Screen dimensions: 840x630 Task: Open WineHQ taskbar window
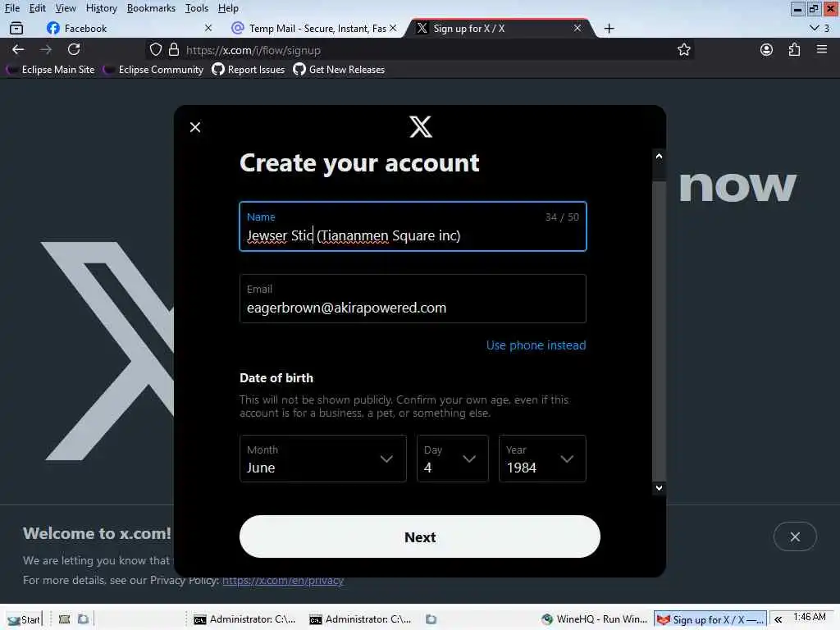[x=594, y=620]
